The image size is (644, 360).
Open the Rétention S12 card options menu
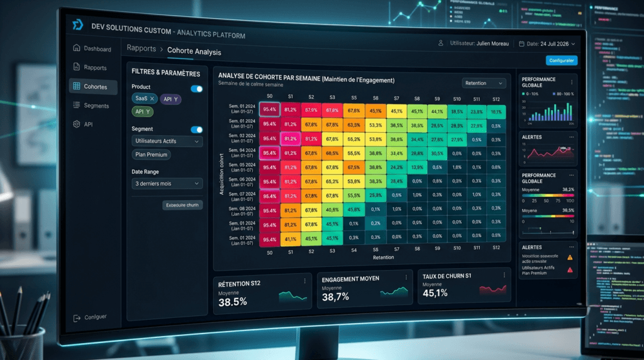pyautogui.click(x=305, y=281)
